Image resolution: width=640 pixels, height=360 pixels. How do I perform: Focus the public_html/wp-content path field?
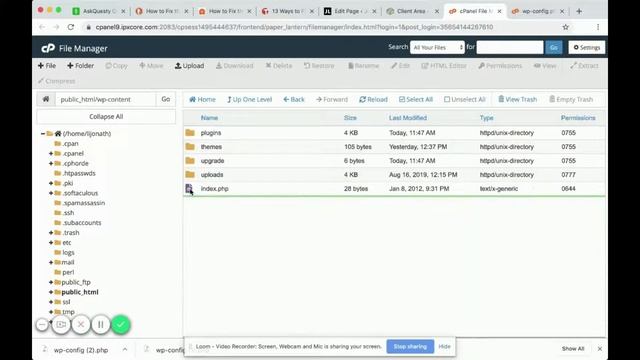[x=105, y=99]
